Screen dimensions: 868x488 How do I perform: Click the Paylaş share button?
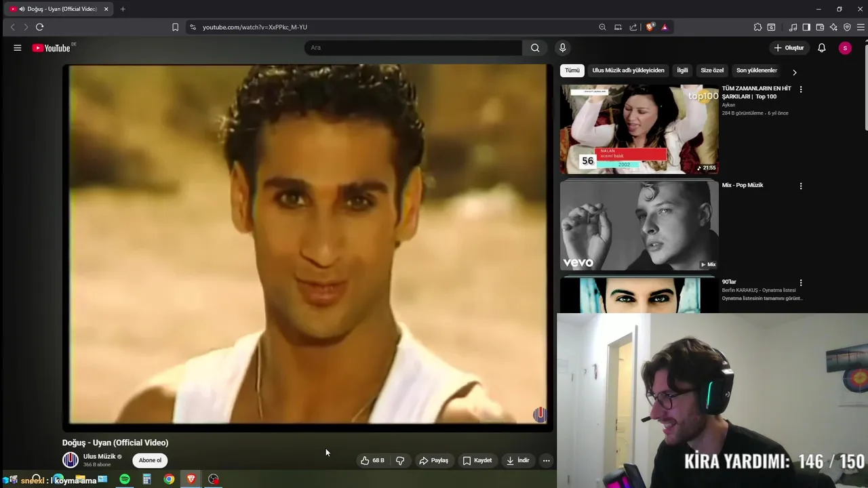tap(433, 461)
